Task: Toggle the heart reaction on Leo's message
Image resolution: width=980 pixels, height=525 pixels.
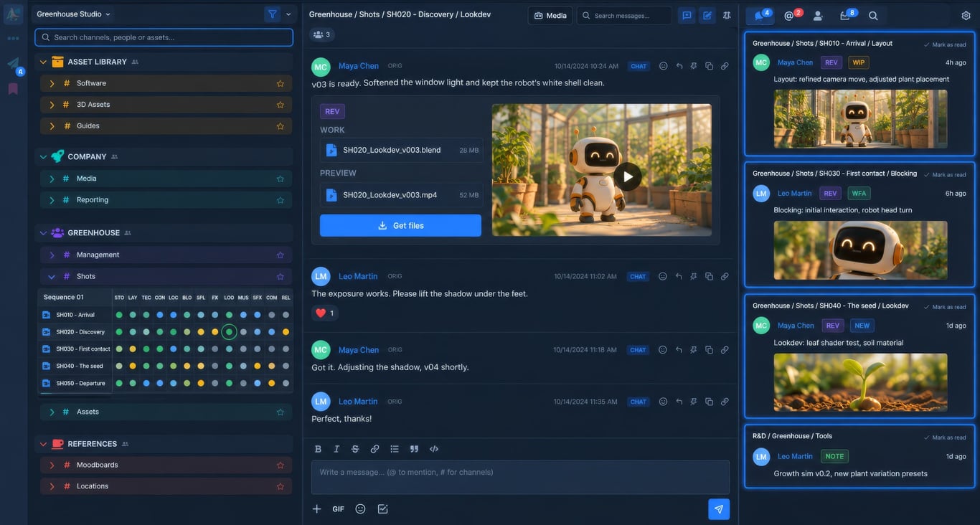Action: pos(324,313)
